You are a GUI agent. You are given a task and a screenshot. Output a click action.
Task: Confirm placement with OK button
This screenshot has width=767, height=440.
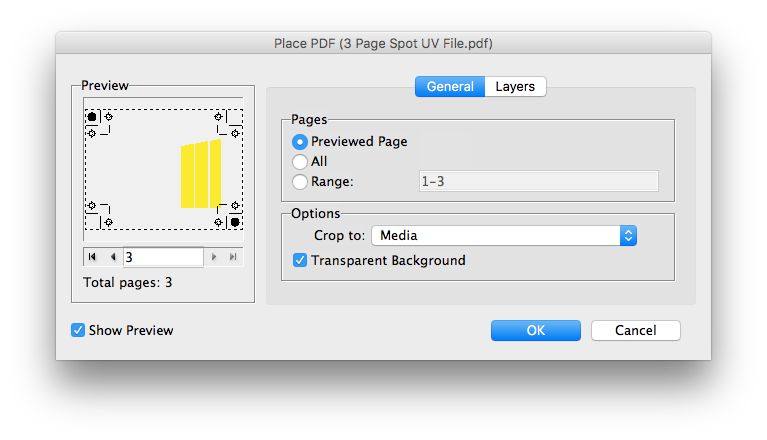[536, 330]
